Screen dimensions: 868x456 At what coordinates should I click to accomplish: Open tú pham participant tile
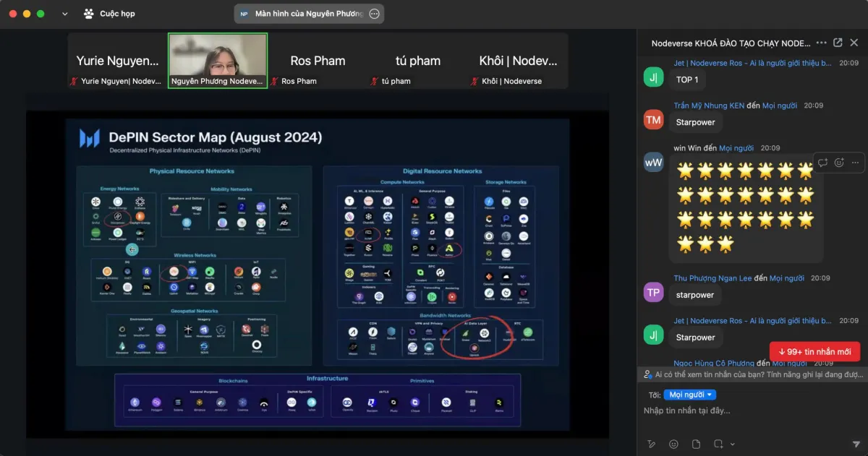(418, 61)
